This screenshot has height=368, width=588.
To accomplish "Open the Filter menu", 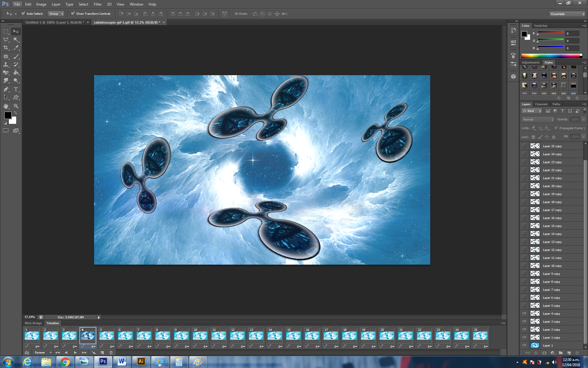I will coord(97,4).
